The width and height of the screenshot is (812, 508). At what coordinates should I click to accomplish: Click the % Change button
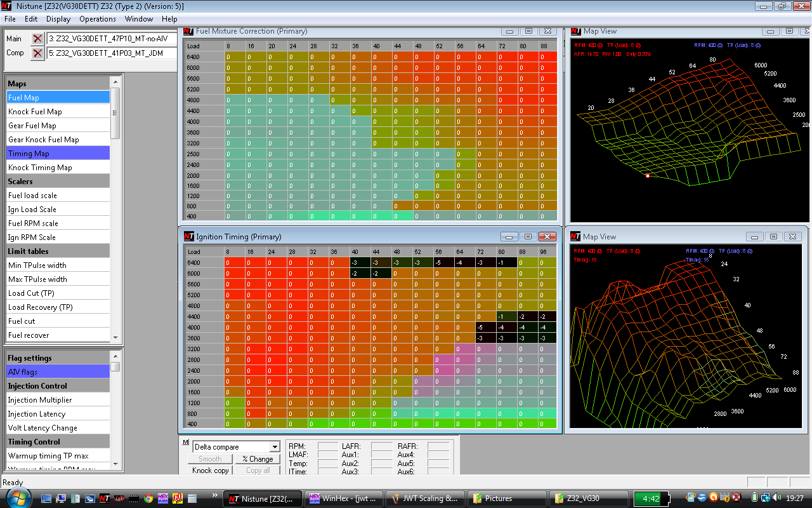pyautogui.click(x=257, y=459)
